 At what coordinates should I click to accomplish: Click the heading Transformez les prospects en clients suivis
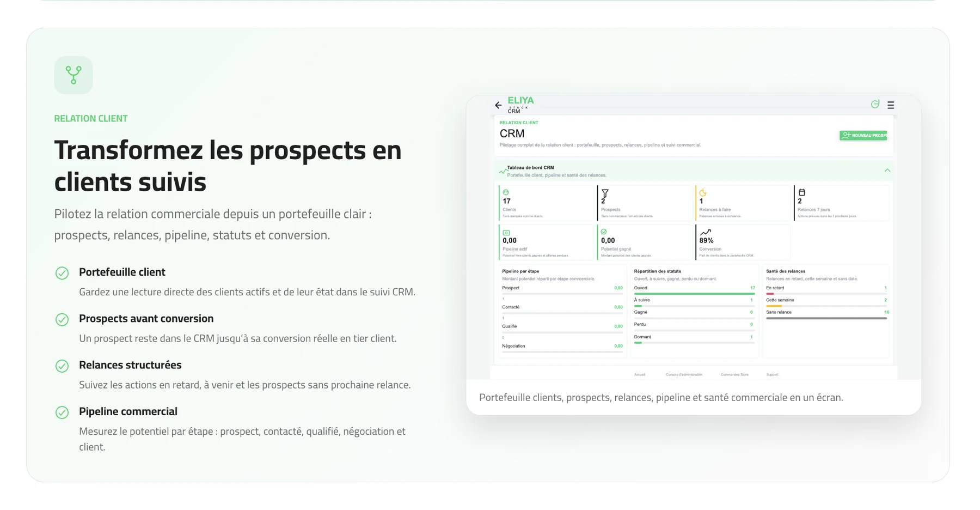(228, 166)
